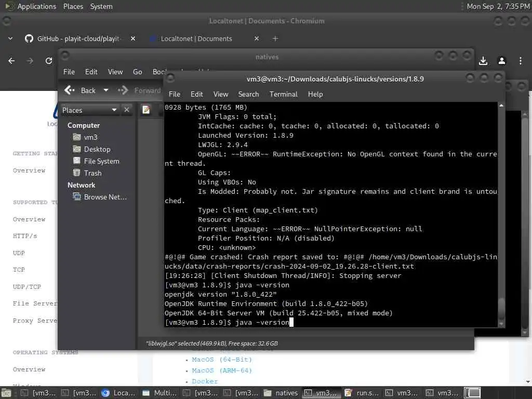Viewport: 532px width, 399px height.
Task: Open Edit menu in natives file manager
Action: click(x=91, y=72)
